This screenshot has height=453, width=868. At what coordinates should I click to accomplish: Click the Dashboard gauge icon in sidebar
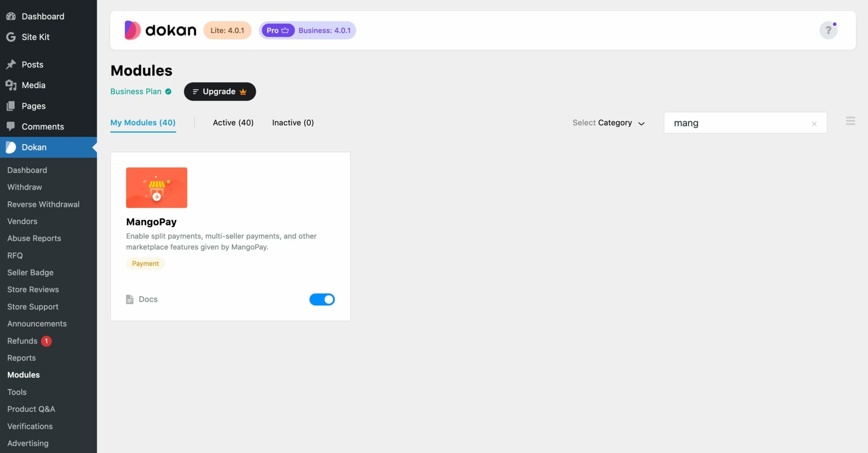point(11,16)
